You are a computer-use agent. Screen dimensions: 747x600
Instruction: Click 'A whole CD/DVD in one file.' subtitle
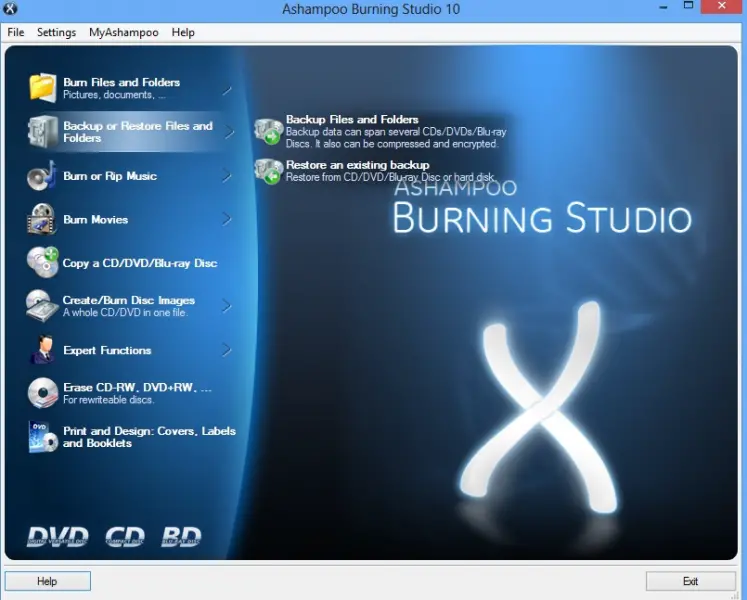(x=125, y=312)
